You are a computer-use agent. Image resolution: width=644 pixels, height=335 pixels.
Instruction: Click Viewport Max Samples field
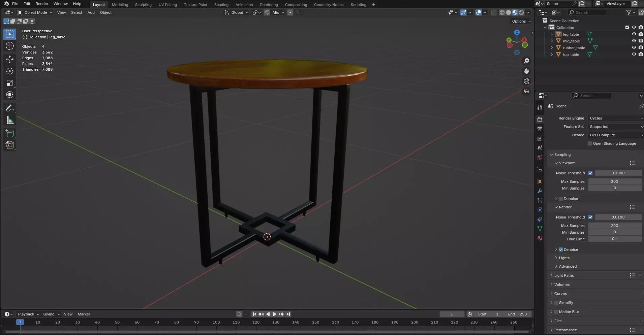615,181
